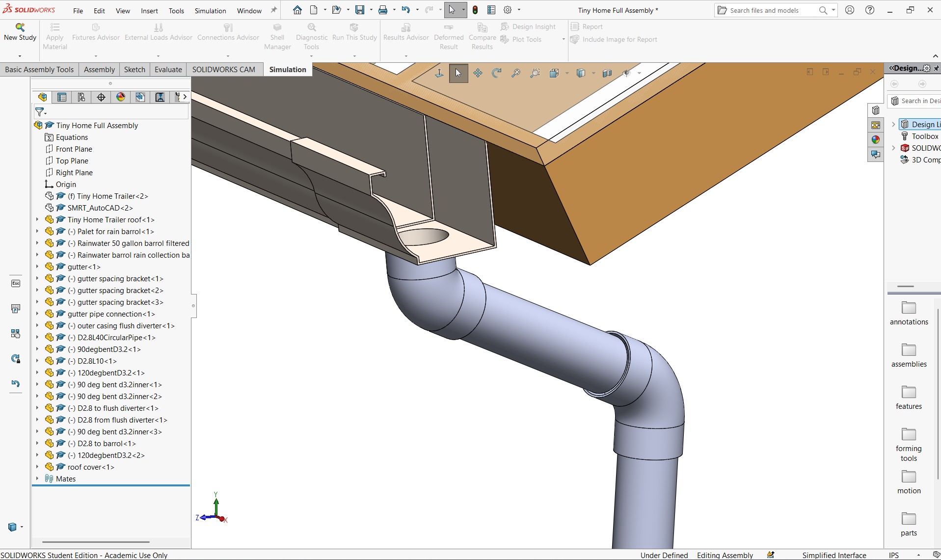Screen dimensions: 941x560
Task: Click Include Image for Report
Action: (614, 40)
